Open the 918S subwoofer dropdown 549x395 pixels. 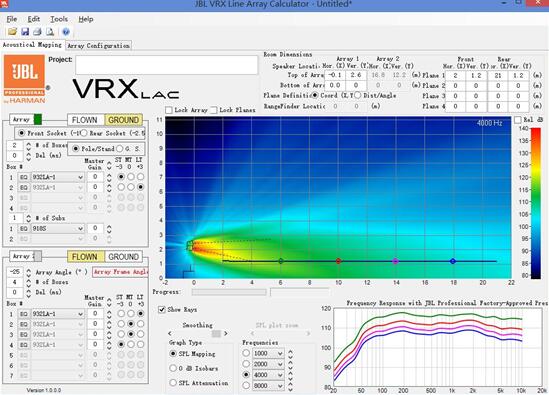pyautogui.click(x=58, y=228)
